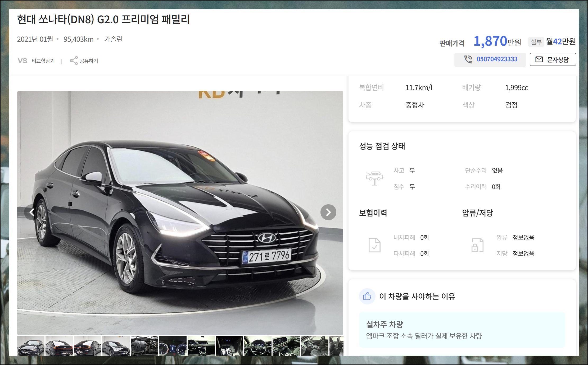Screen dimensions: 588x365
Task: Click the envelope icon on 문자상담 button
Action: 539,59
